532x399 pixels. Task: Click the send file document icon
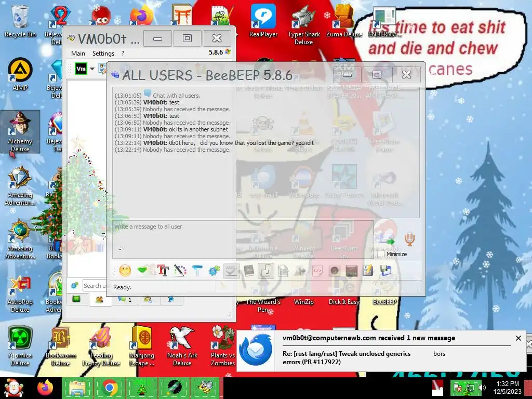[283, 271]
